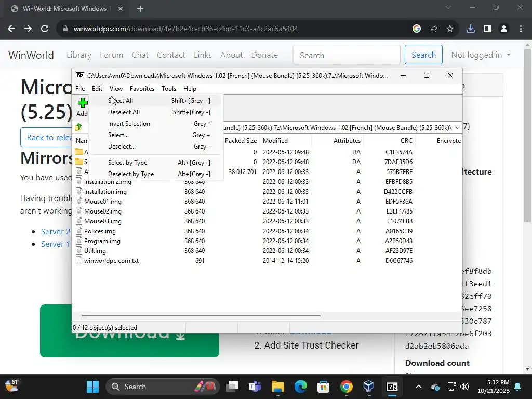Screen dimensions: 532x399
Task: Open a new Chrome tab
Action: [140, 9]
